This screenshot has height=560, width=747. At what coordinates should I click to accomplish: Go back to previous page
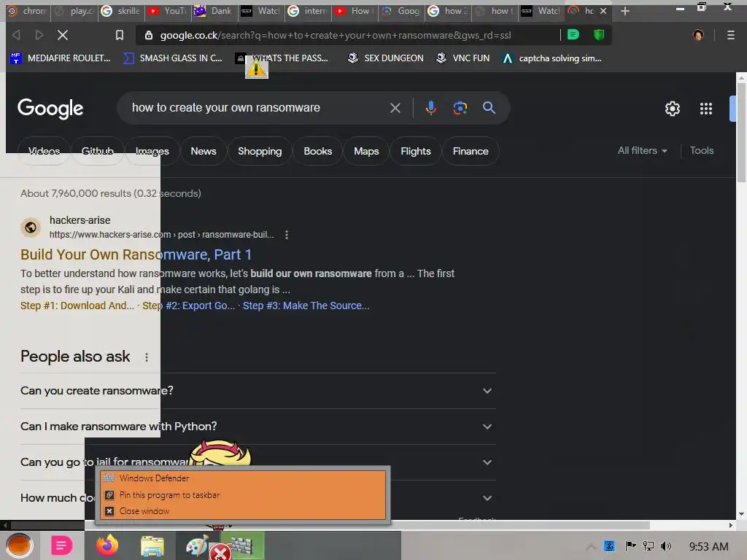pyautogui.click(x=16, y=35)
